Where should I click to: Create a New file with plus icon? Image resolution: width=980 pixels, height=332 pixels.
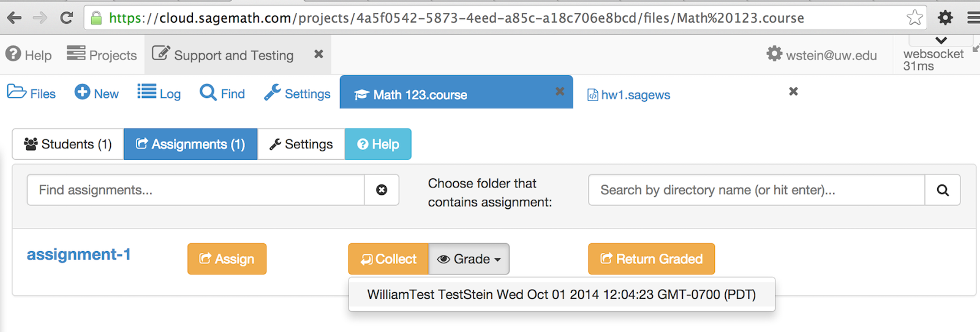tap(97, 93)
